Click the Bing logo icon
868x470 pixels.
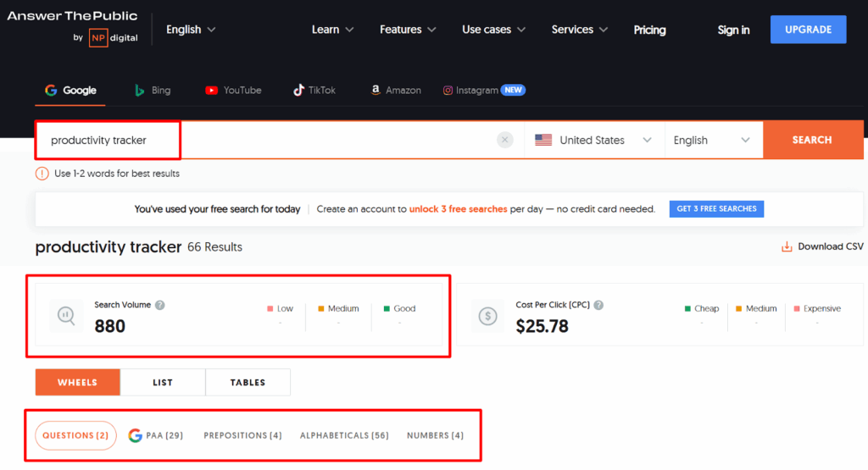pyautogui.click(x=140, y=90)
